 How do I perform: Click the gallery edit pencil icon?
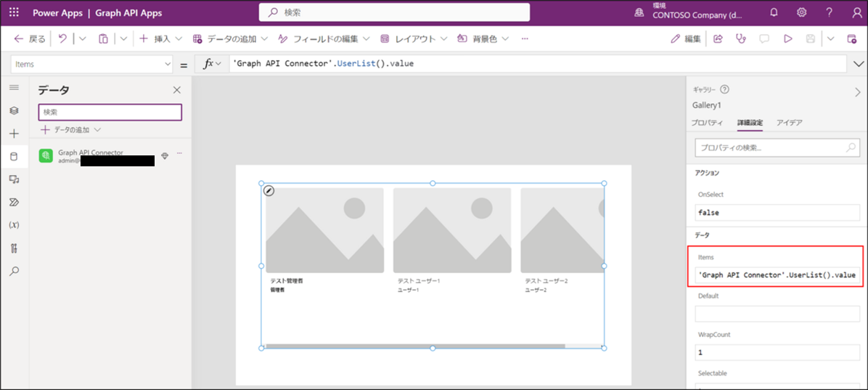(x=269, y=190)
